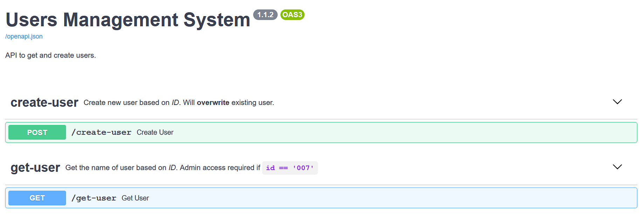Expand operation via Create User summary text

pyautogui.click(x=155, y=132)
